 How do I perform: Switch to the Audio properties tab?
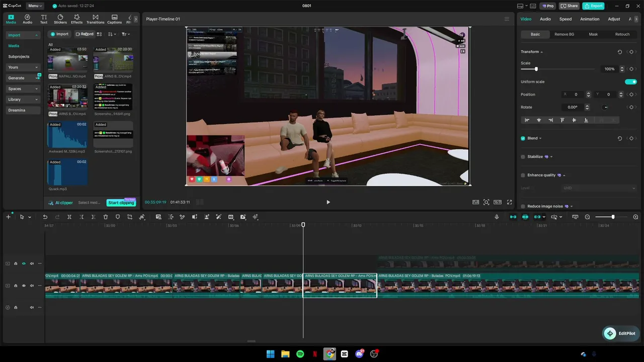pyautogui.click(x=545, y=19)
